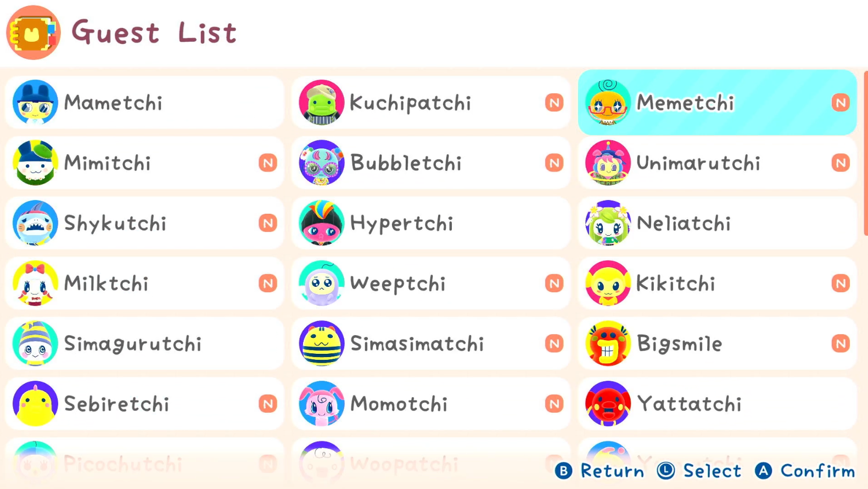Click the Bigsmile avatar icon
The image size is (868, 489).
click(x=608, y=343)
